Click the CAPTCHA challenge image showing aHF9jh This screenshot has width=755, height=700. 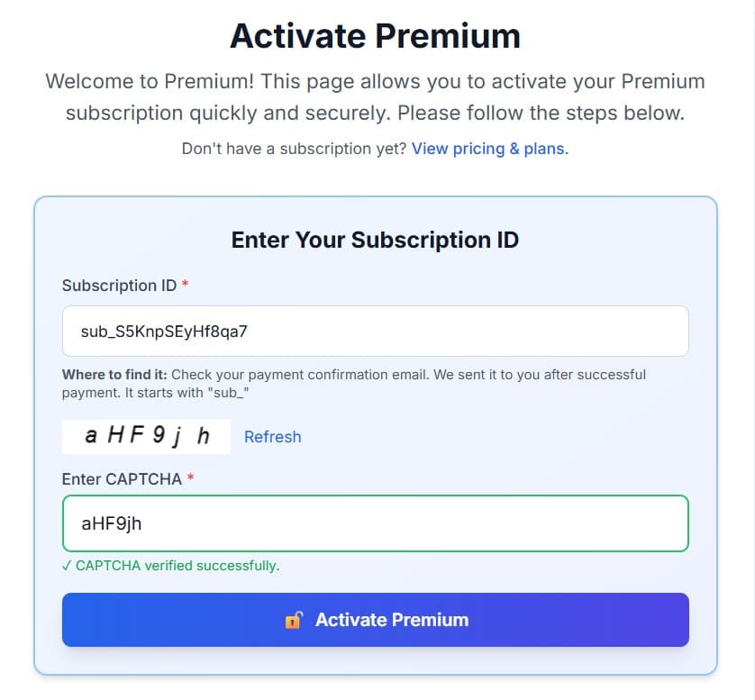(x=146, y=436)
